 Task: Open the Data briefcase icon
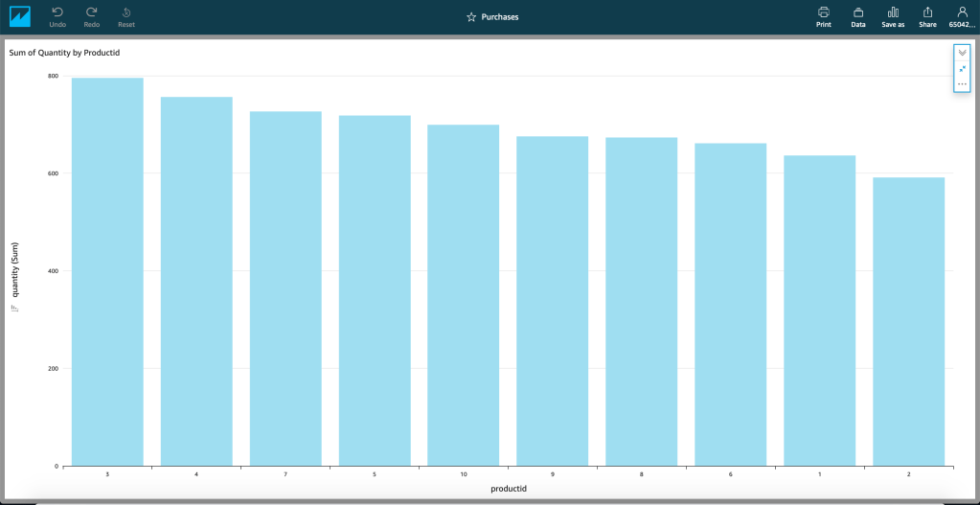(858, 12)
